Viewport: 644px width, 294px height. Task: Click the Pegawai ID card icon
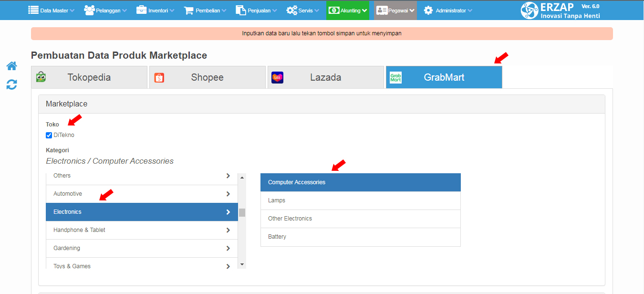click(382, 10)
